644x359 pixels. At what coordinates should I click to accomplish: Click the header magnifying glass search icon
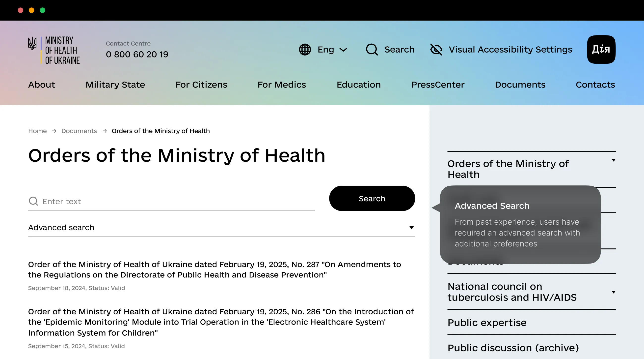(372, 50)
